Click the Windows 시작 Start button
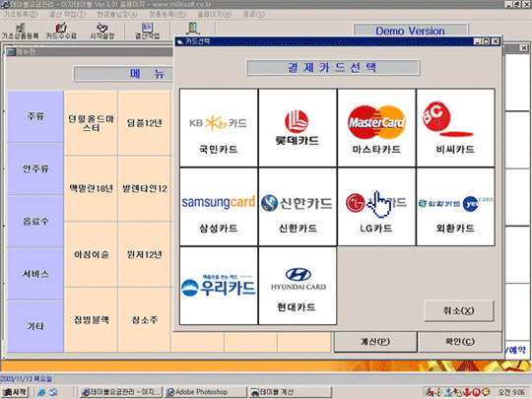Viewport: 532px width, 399px height. click(x=14, y=392)
